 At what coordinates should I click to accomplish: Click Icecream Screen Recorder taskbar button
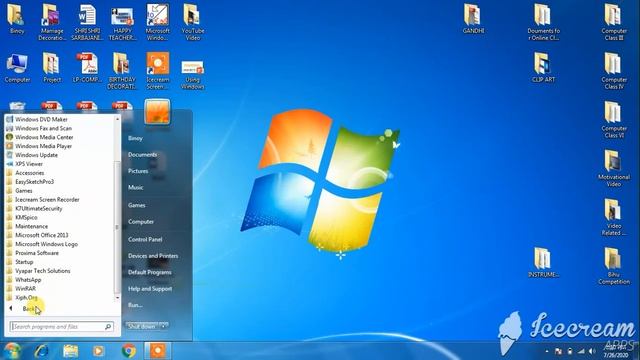tap(158, 351)
